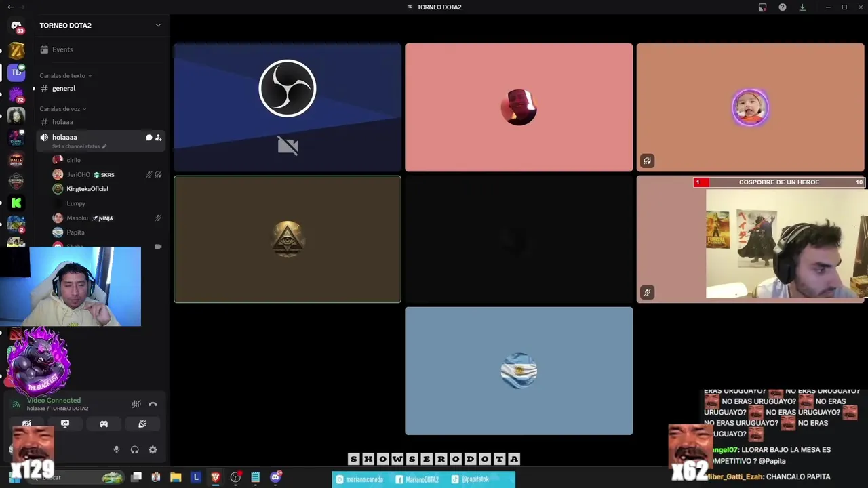
Task: Invite people to holaaaa voice channel
Action: pyautogui.click(x=158, y=138)
